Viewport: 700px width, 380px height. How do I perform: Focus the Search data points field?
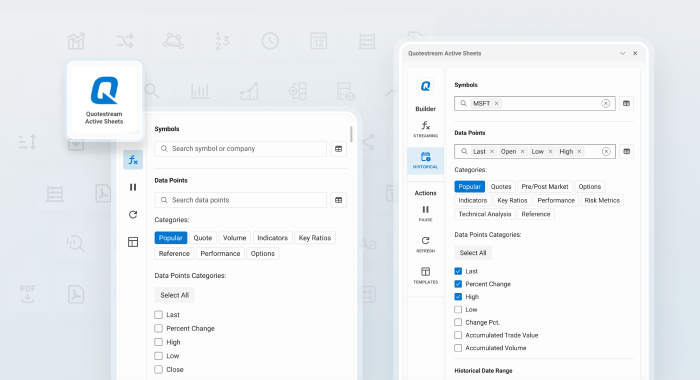[x=241, y=200]
